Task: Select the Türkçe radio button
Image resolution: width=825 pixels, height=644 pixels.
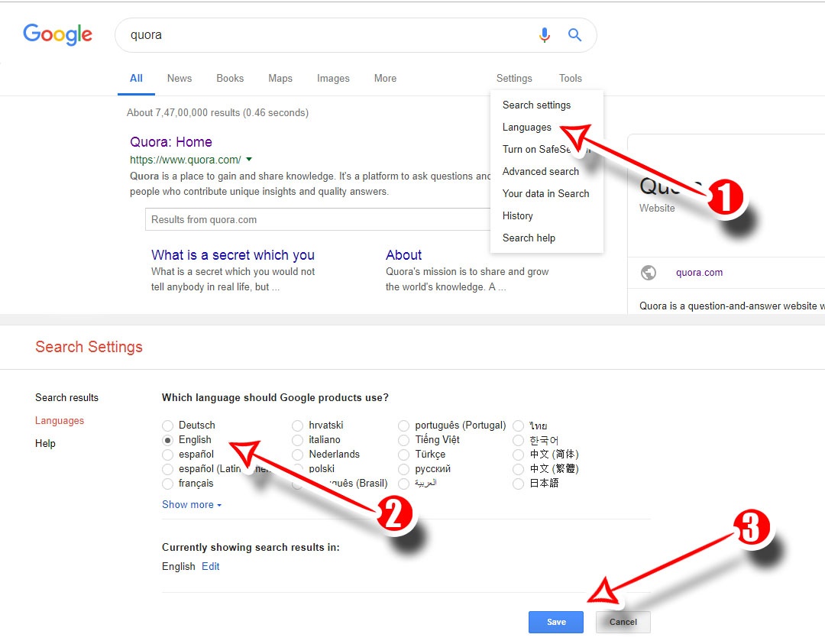Action: 403,455
